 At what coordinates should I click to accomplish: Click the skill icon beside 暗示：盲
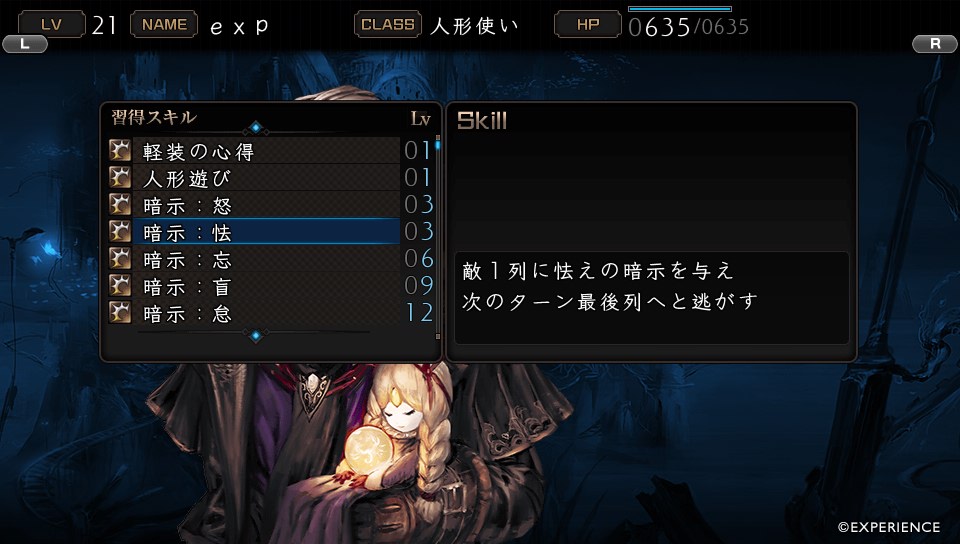pos(120,285)
